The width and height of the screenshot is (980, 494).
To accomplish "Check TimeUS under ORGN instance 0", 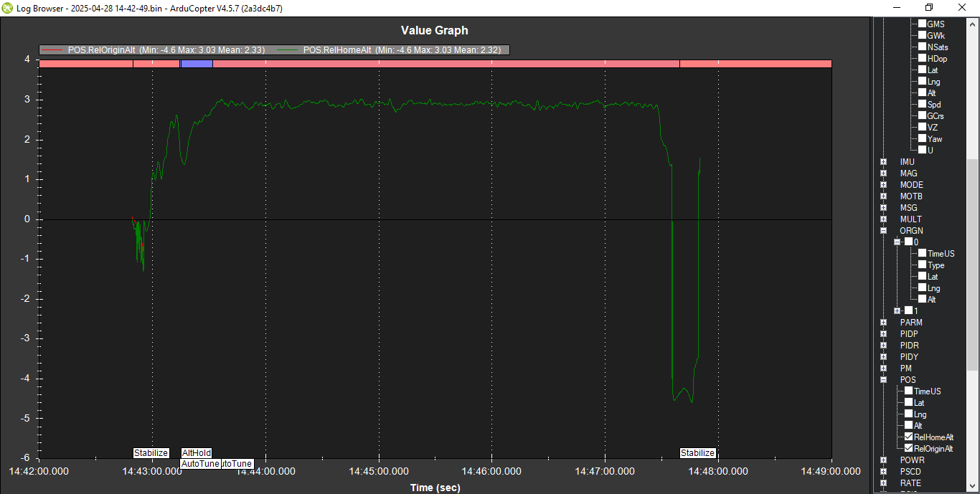I will pyautogui.click(x=923, y=253).
